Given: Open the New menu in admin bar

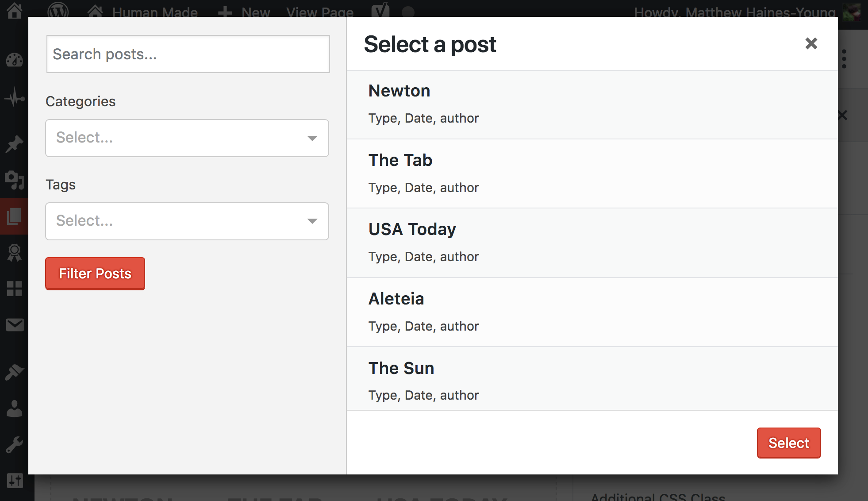Looking at the screenshot, I should pos(244,12).
